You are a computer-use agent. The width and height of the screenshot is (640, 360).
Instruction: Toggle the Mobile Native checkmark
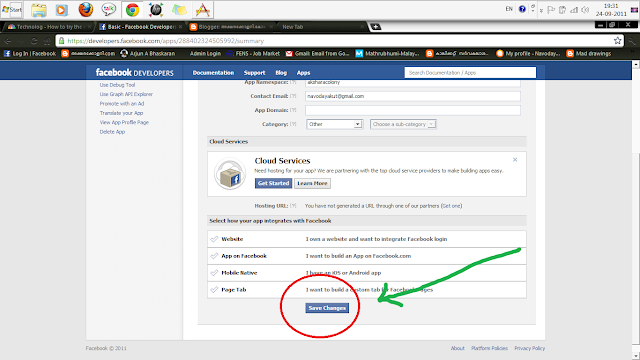pos(214,273)
